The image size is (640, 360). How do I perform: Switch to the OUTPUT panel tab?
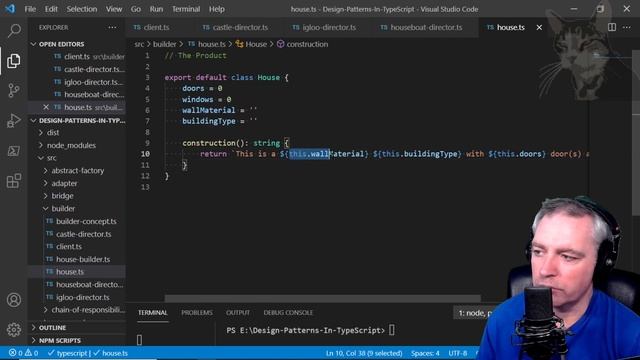[238, 313]
